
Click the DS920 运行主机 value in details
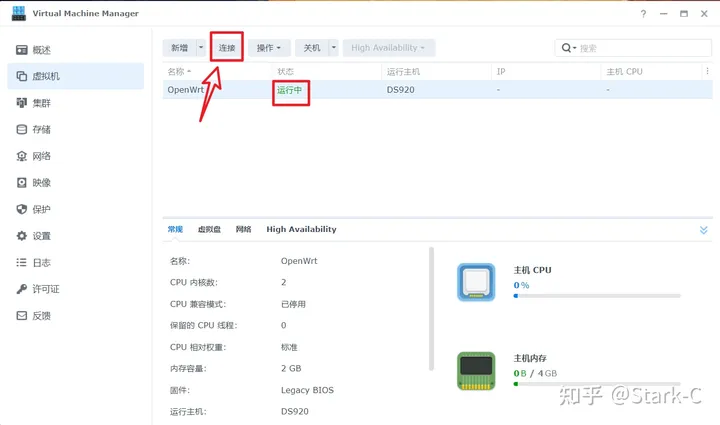click(x=295, y=412)
